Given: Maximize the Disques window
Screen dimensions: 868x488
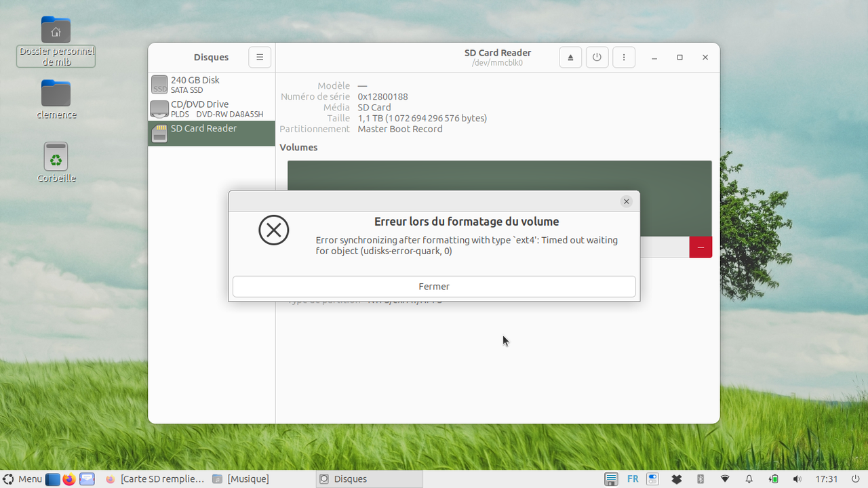Looking at the screenshot, I should [679, 58].
